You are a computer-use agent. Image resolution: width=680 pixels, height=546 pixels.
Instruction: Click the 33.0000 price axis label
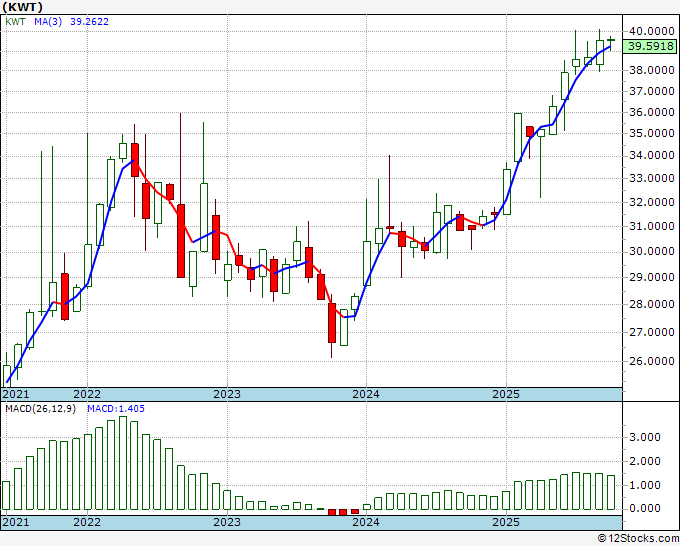pos(648,179)
